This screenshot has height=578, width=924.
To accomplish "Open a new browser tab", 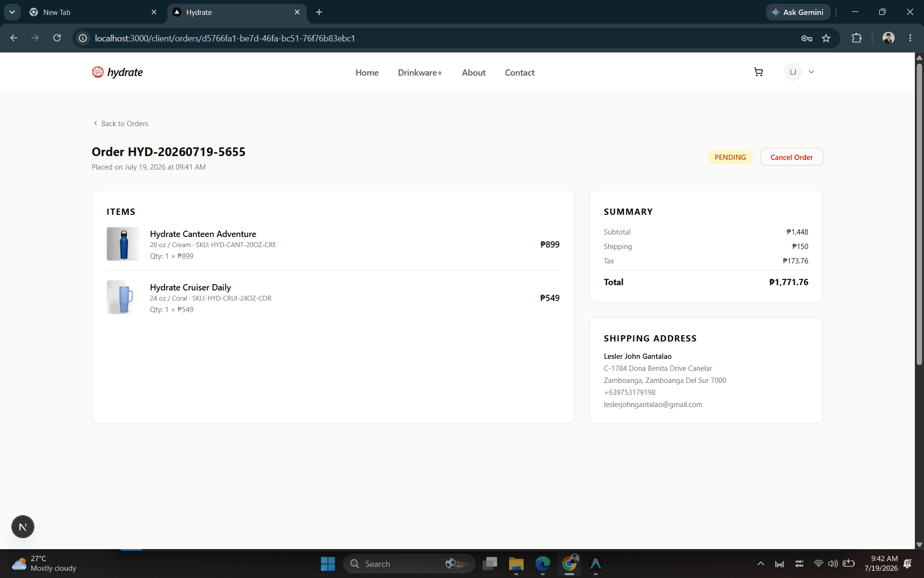I will click(x=319, y=12).
